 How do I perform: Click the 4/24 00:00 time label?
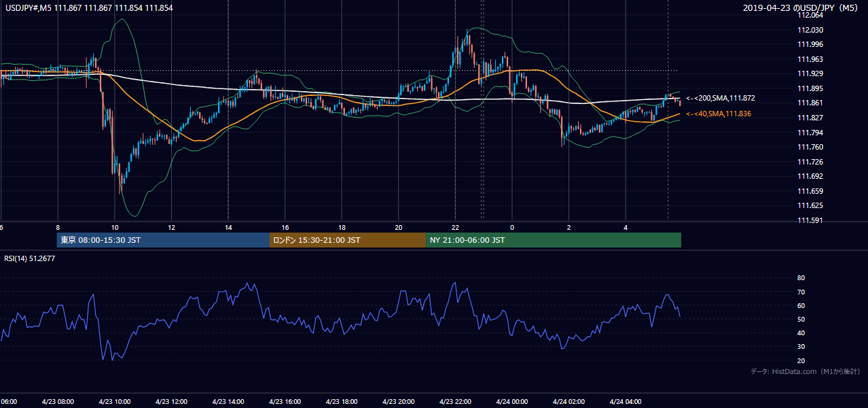tap(511, 401)
